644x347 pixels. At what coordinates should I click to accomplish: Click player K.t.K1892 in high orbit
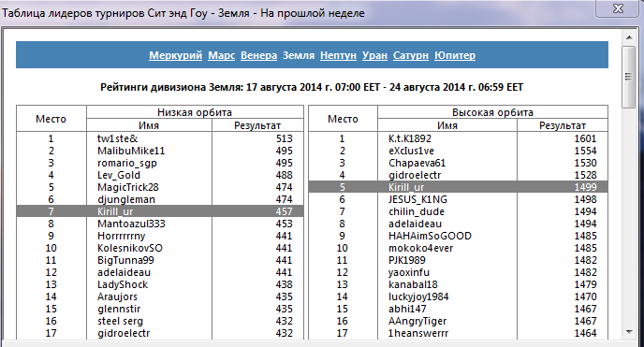[410, 138]
